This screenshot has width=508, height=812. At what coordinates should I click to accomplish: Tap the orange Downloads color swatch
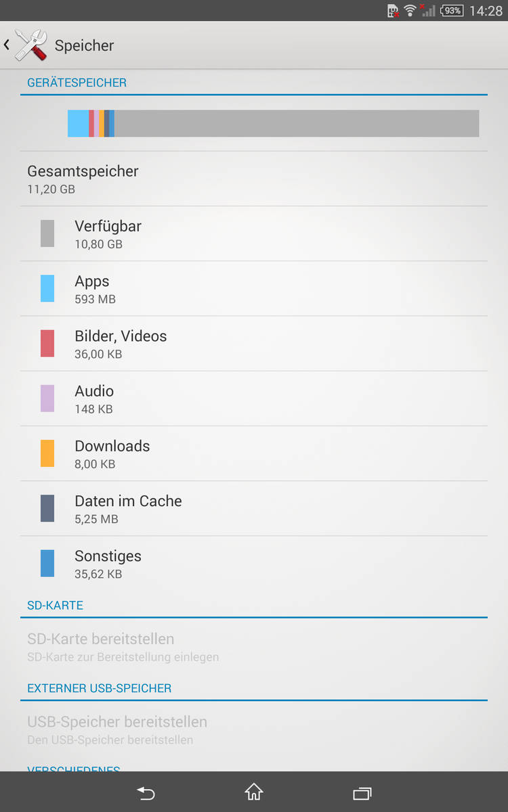(47, 453)
